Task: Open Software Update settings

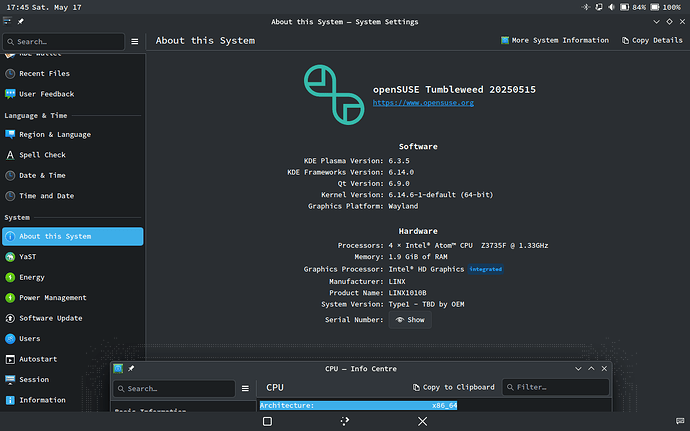Action: tap(73, 318)
